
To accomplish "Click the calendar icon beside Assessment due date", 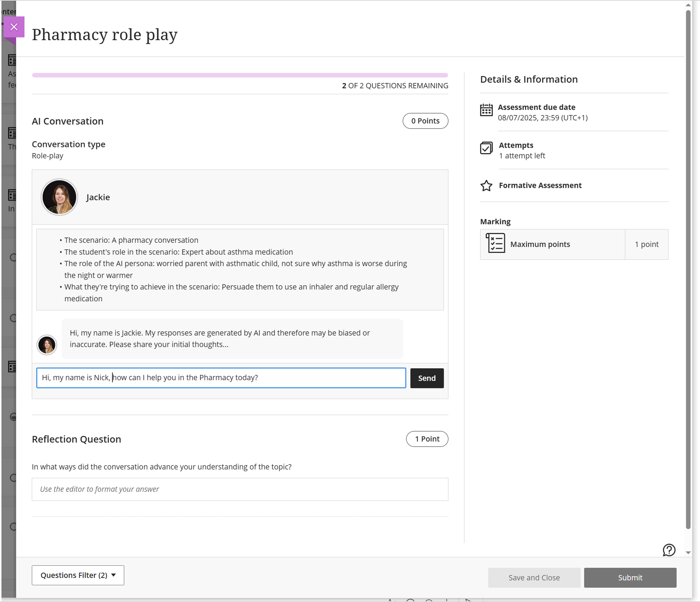I will point(486,110).
